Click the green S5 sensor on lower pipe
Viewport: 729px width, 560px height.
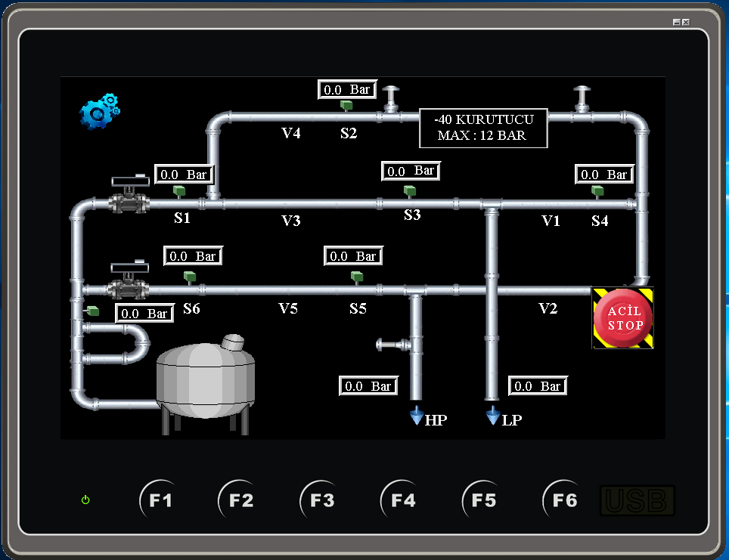[355, 277]
